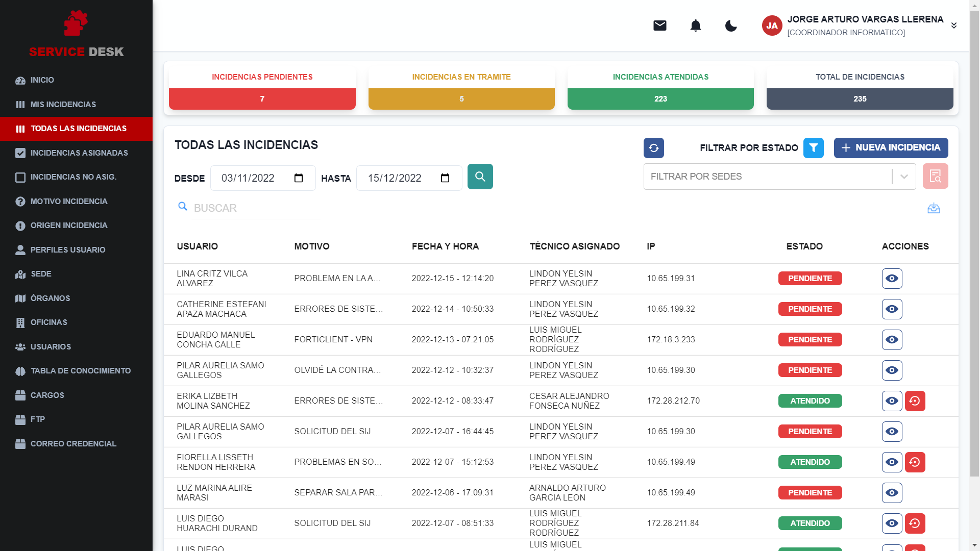Click the export/download icon above the table
980x551 pixels.
(934, 208)
